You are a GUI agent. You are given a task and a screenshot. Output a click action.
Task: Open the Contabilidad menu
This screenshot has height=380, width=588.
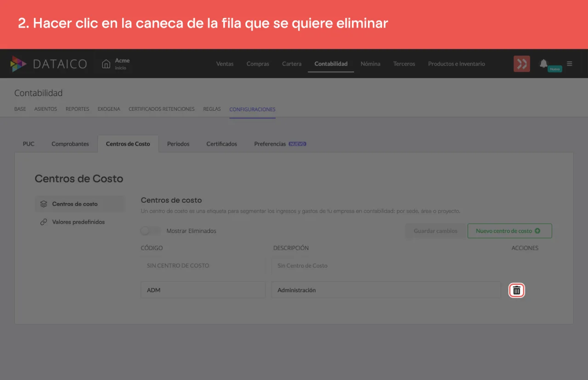tap(331, 64)
